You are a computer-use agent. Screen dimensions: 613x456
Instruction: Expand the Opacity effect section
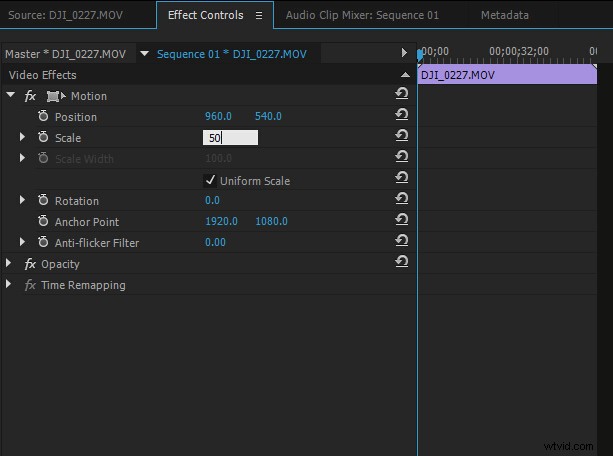pos(10,264)
